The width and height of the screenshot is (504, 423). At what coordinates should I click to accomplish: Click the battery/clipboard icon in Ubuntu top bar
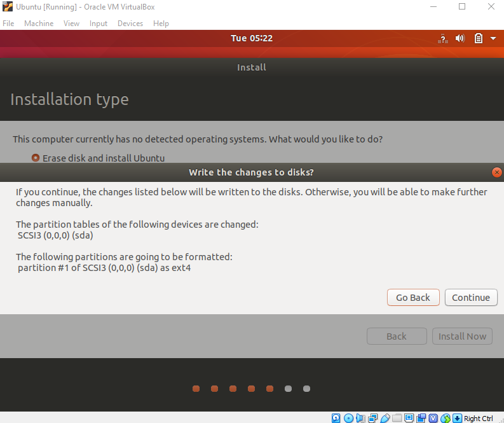(x=479, y=39)
